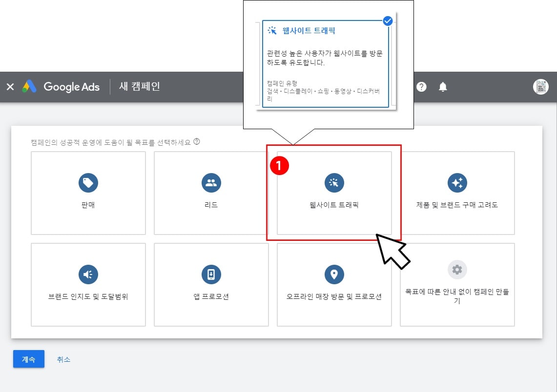Viewport: 557px width, 392px height.
Task: Select the 오프라인 매장 방문 location pin icon
Action: pos(334,274)
